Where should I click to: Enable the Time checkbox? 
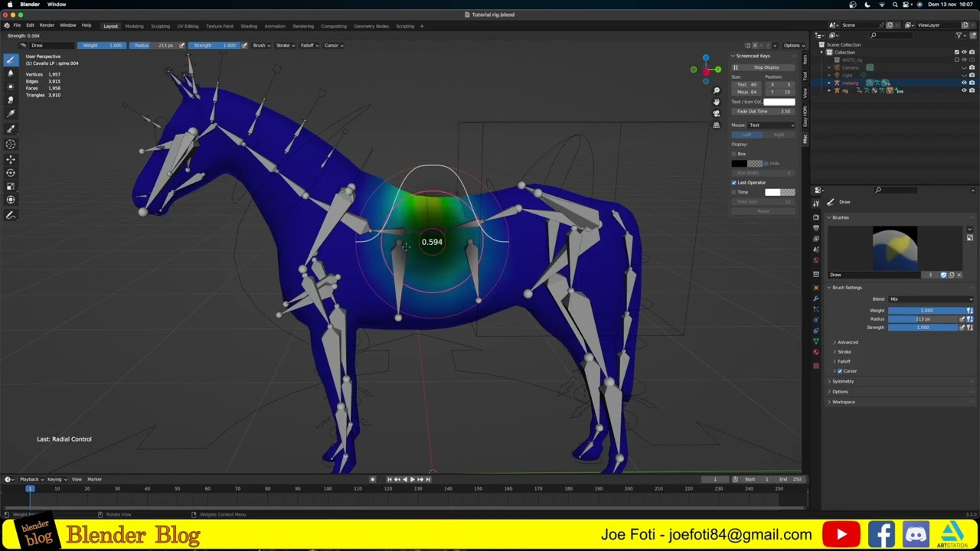click(734, 192)
